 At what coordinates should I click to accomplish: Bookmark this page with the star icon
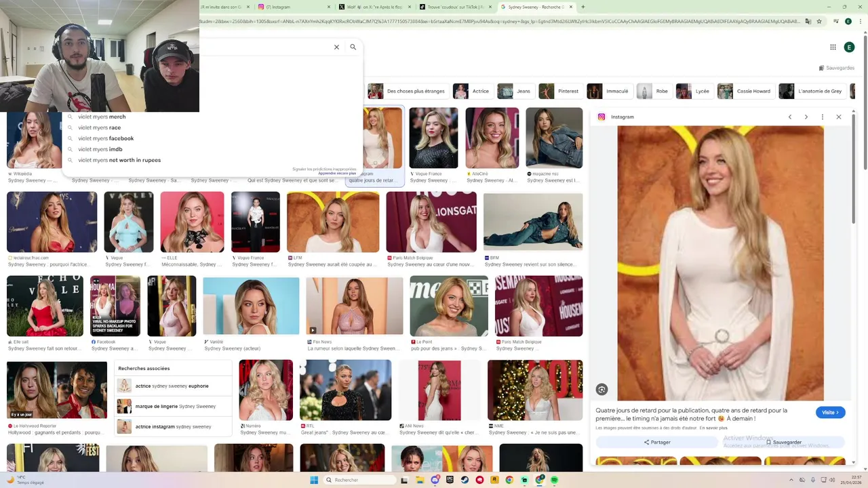(819, 21)
